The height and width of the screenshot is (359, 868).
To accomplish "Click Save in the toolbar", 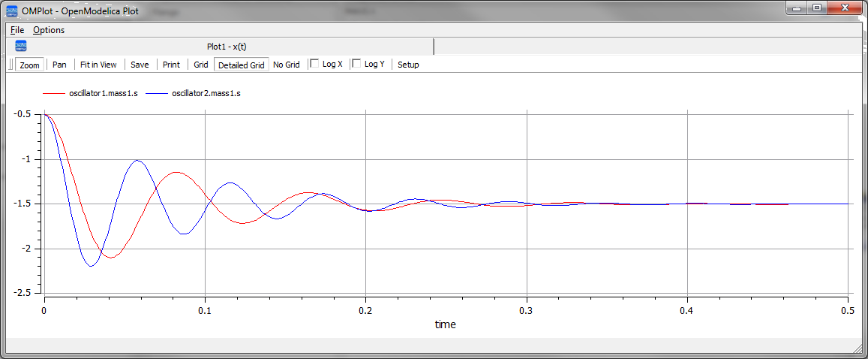I will tap(140, 65).
